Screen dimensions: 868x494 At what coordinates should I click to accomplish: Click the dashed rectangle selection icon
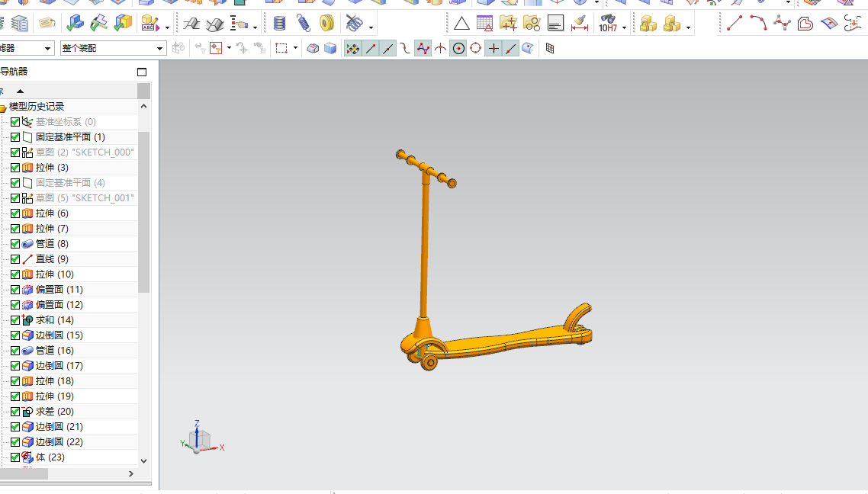click(x=281, y=48)
